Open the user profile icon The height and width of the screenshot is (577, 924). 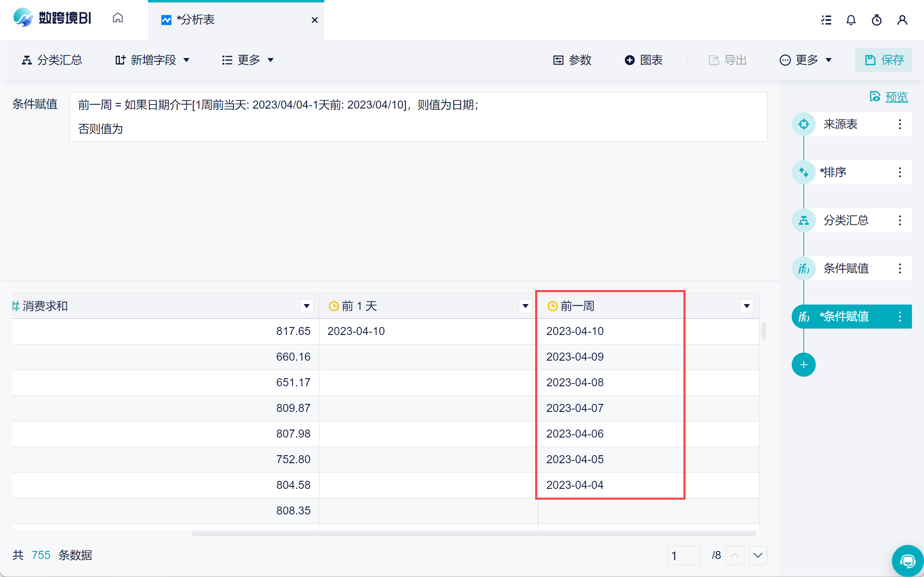[x=902, y=20]
